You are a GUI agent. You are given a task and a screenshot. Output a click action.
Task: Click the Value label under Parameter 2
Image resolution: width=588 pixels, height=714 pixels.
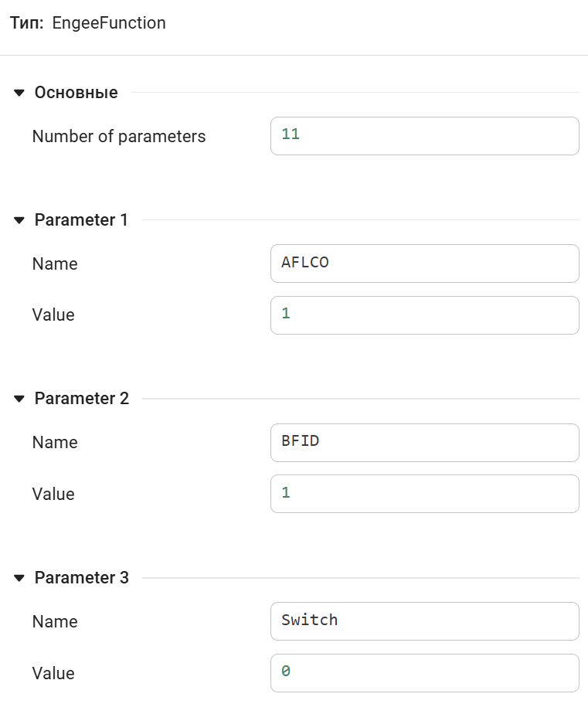click(x=53, y=495)
